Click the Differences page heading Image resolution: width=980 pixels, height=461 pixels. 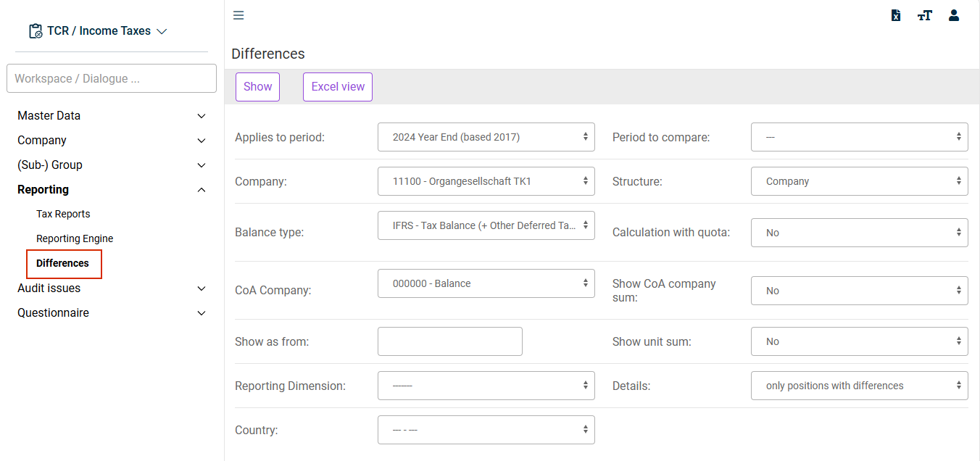pos(268,54)
